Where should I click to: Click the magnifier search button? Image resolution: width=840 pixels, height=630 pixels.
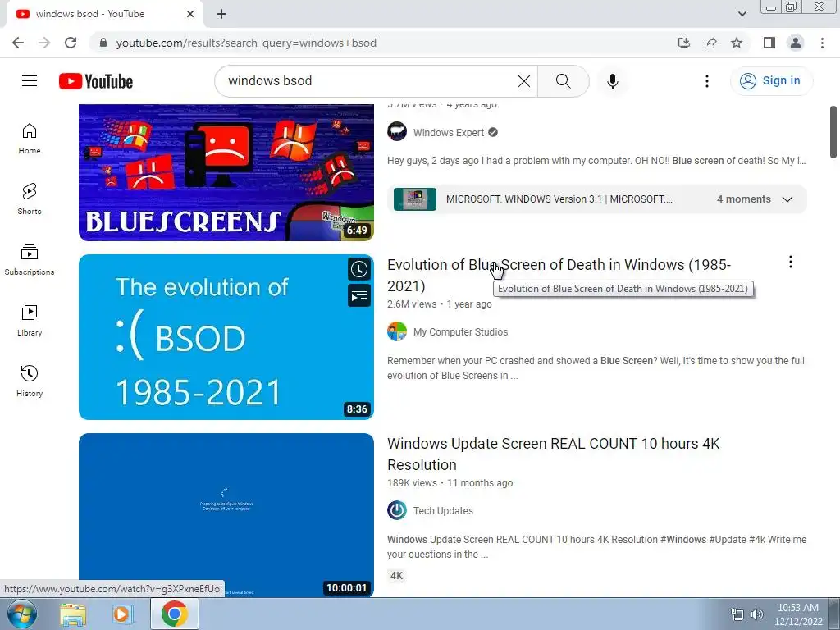[563, 81]
